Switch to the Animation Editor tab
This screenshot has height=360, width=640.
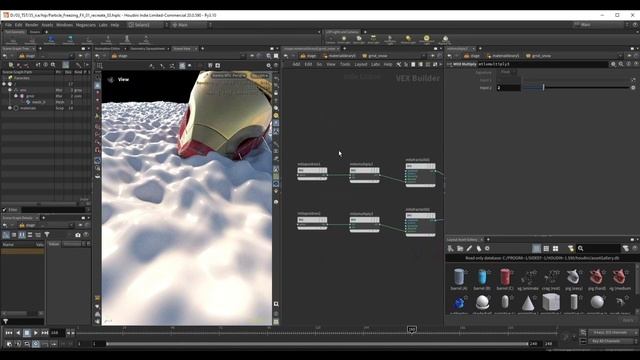(x=107, y=49)
